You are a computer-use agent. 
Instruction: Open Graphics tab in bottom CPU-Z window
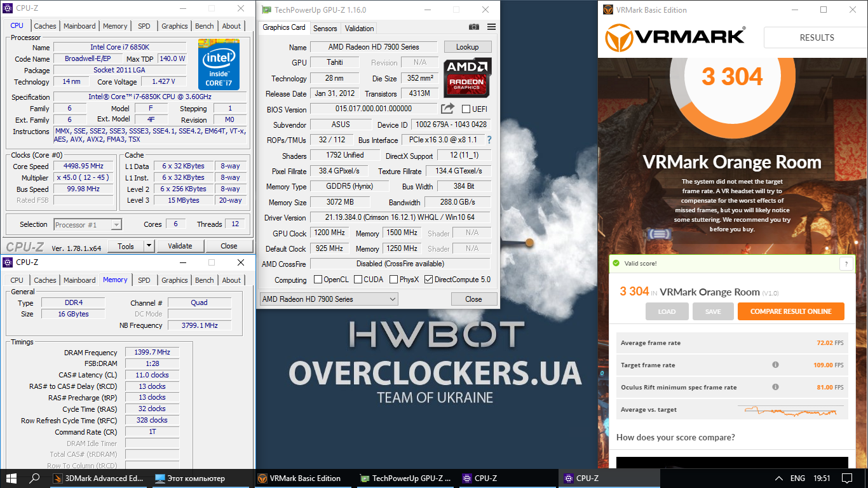coord(175,280)
